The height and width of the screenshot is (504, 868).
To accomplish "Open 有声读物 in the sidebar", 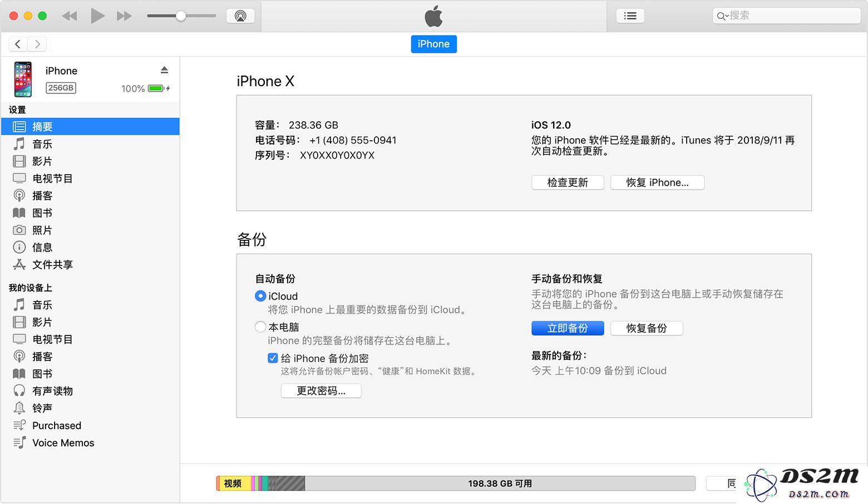I will click(x=90, y=391).
